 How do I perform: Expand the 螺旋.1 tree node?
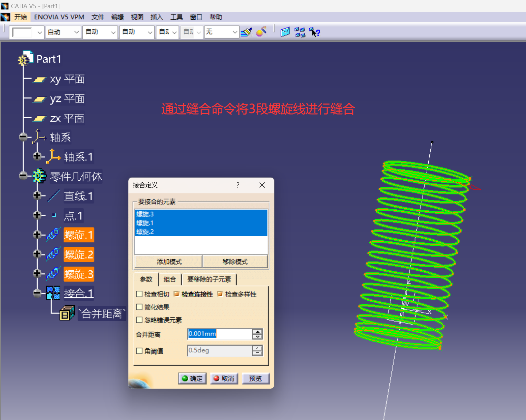(x=37, y=235)
